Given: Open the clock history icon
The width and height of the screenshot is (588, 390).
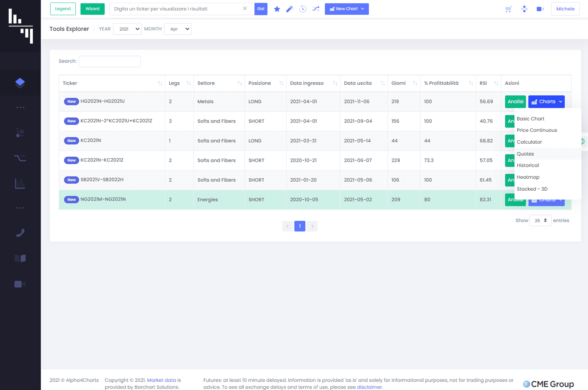Looking at the screenshot, I should point(303,9).
